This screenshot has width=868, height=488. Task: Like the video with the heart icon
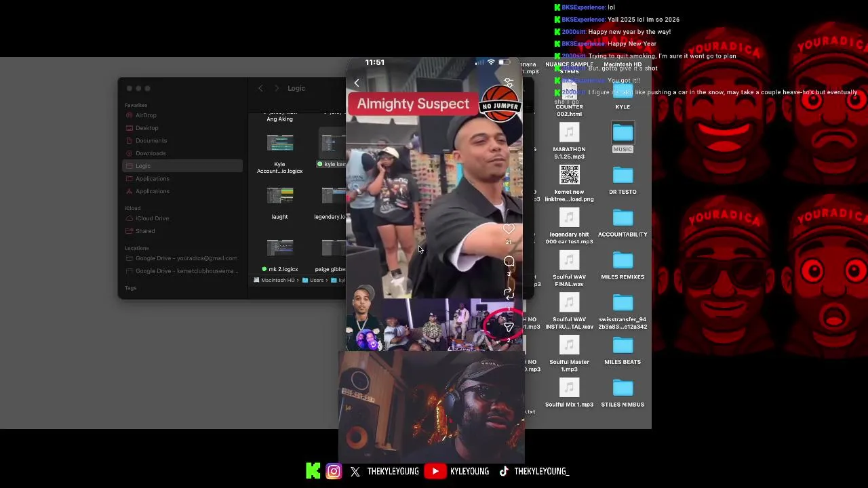[x=509, y=229]
